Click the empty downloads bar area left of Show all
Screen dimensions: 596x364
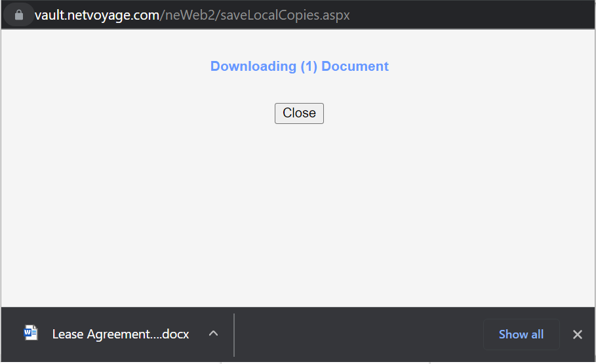pos(359,334)
